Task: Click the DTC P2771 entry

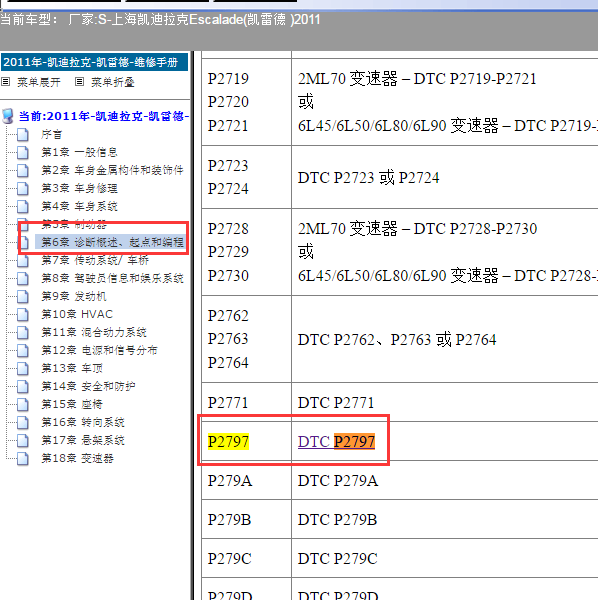Action: [336, 403]
